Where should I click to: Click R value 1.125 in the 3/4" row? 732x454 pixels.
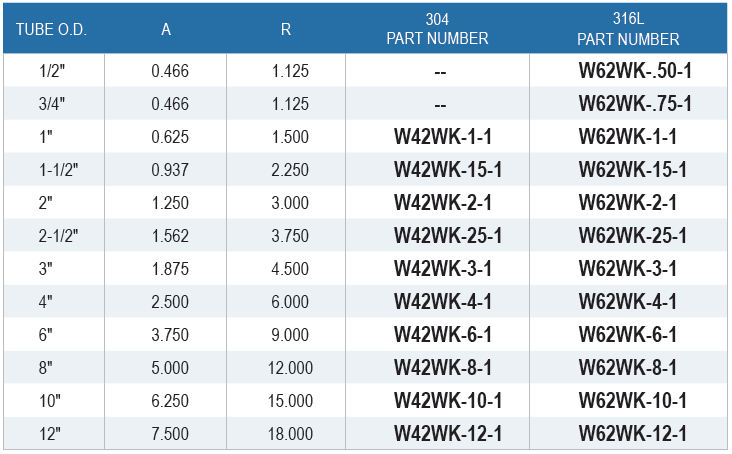click(x=290, y=104)
